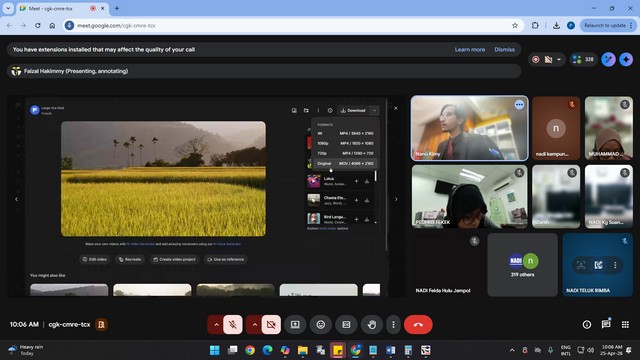Start presenting your screen

pos(295,325)
